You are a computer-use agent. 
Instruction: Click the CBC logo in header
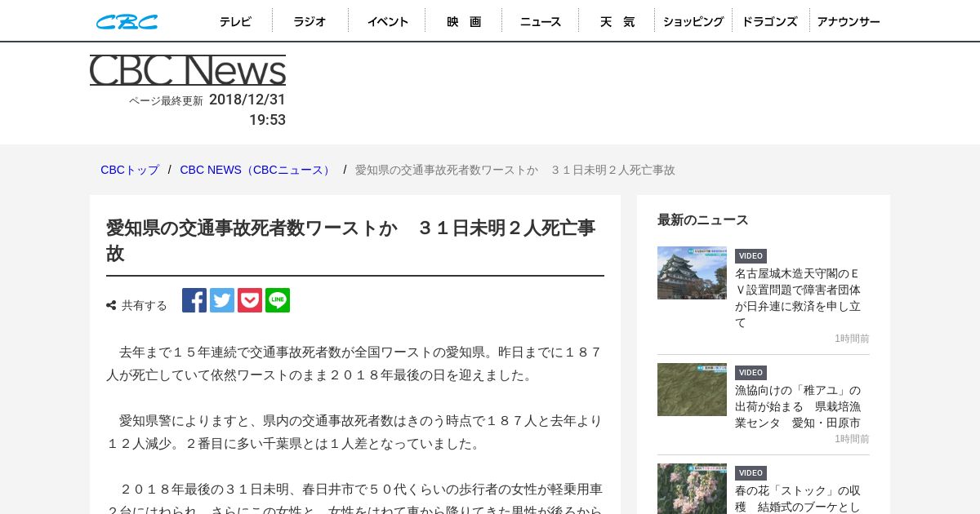127,22
